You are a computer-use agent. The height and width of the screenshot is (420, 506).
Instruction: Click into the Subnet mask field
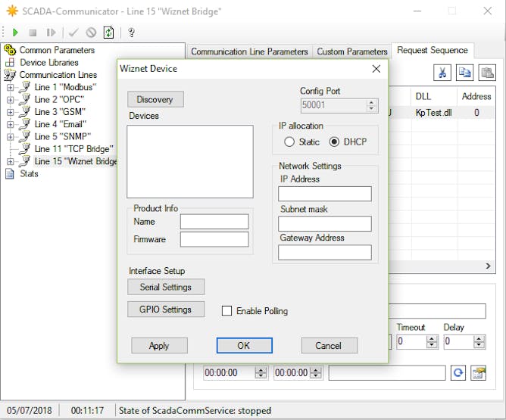[x=325, y=224]
